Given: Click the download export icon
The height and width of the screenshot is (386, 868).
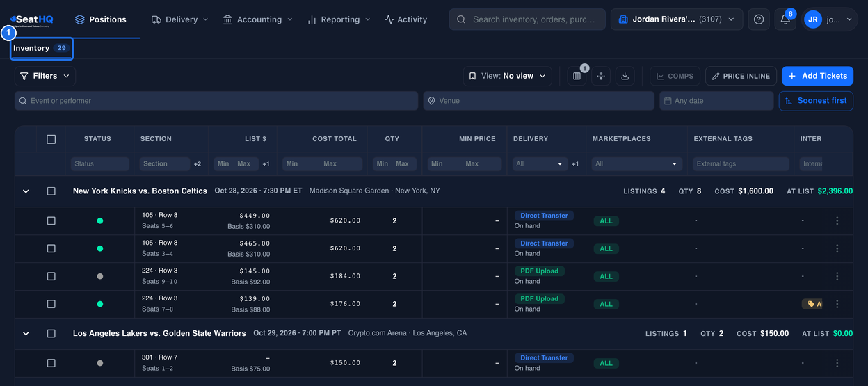Looking at the screenshot, I should click(625, 76).
